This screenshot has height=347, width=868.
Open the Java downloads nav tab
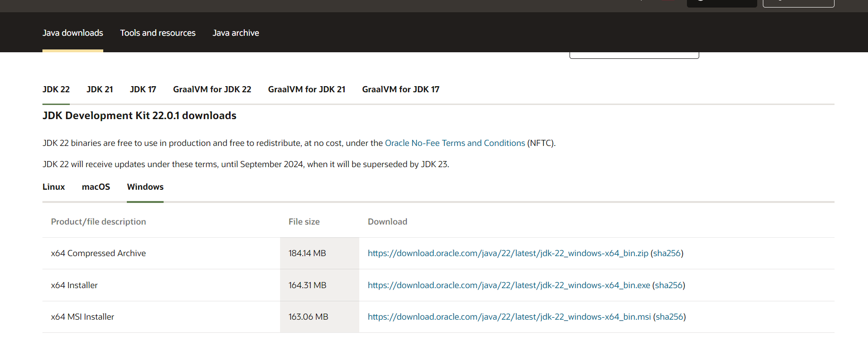coord(73,33)
